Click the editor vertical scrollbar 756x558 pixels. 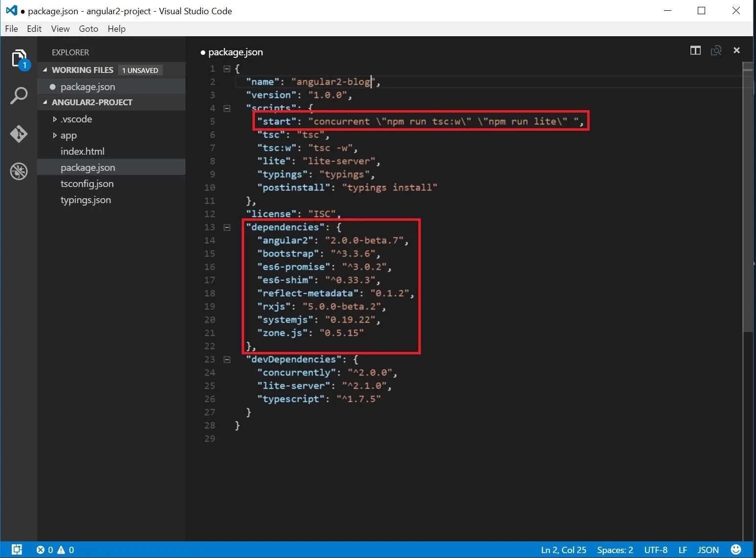[747, 198]
